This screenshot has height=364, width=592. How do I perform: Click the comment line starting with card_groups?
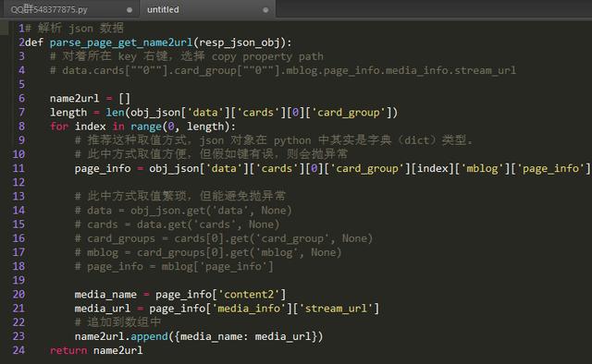click(224, 238)
